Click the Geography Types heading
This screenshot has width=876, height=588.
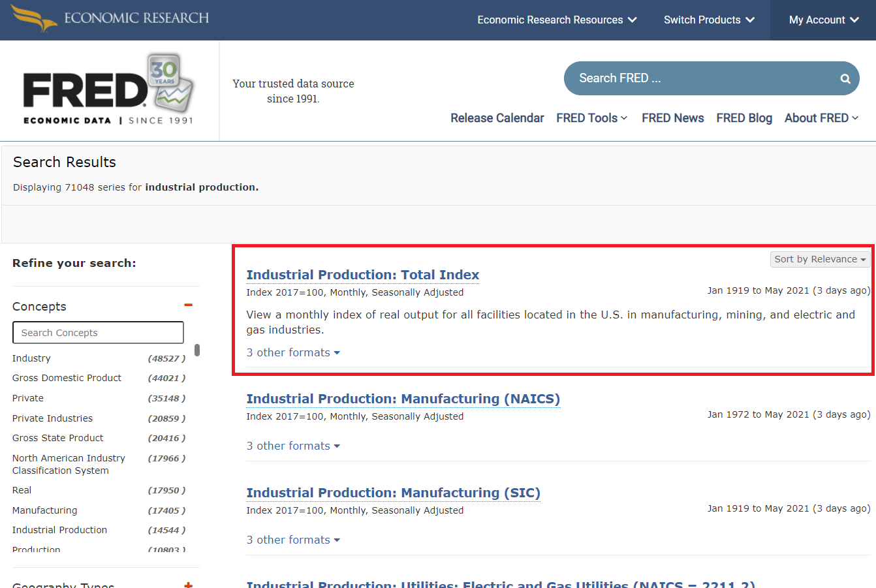click(x=63, y=584)
